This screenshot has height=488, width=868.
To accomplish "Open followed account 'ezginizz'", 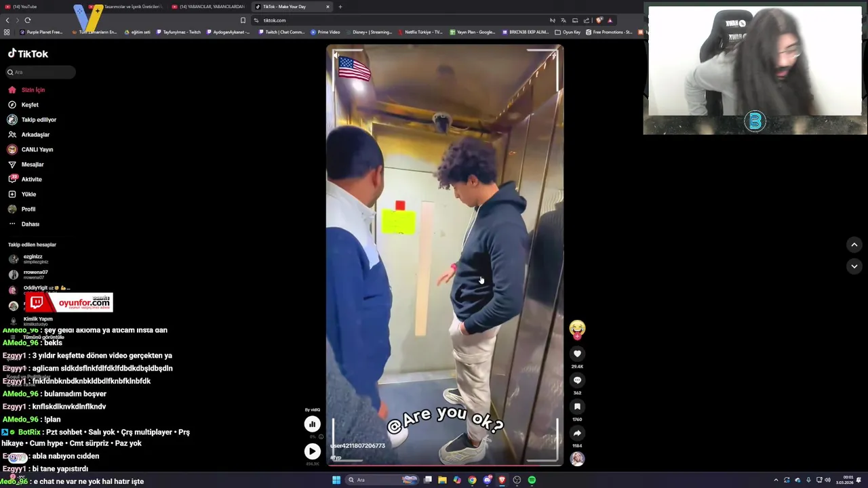I will coord(28,259).
